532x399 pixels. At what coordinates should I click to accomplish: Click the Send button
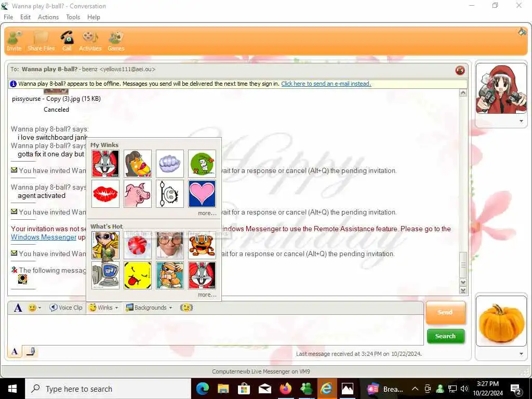coord(445,312)
